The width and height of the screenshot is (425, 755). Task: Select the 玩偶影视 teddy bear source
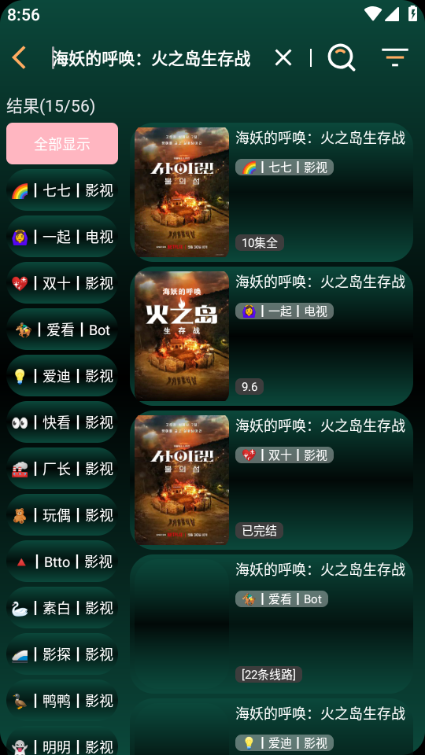tap(62, 515)
